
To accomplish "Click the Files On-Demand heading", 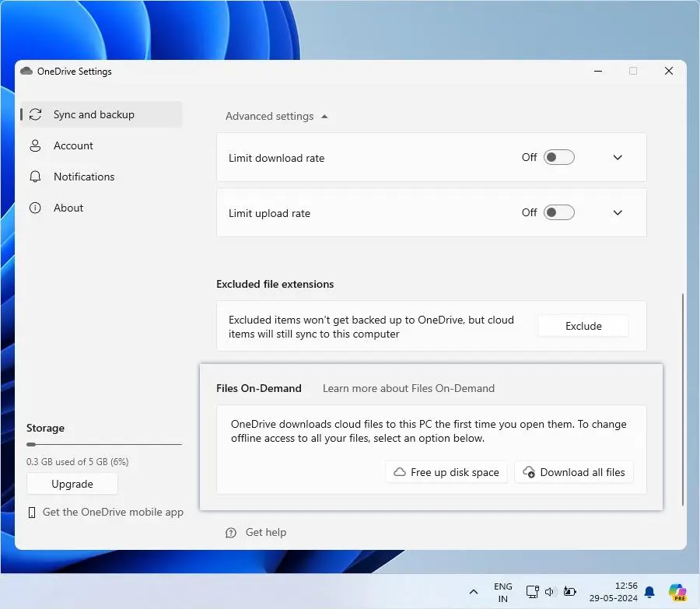I will [x=259, y=388].
